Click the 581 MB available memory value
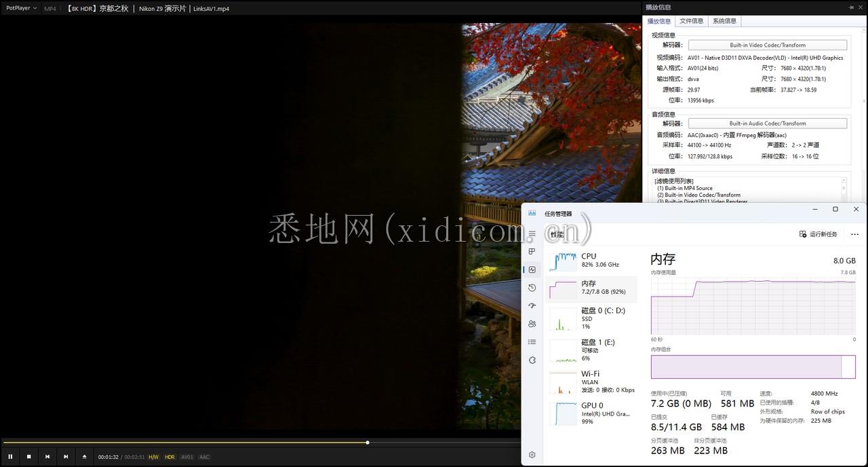868x467 pixels. click(x=737, y=403)
